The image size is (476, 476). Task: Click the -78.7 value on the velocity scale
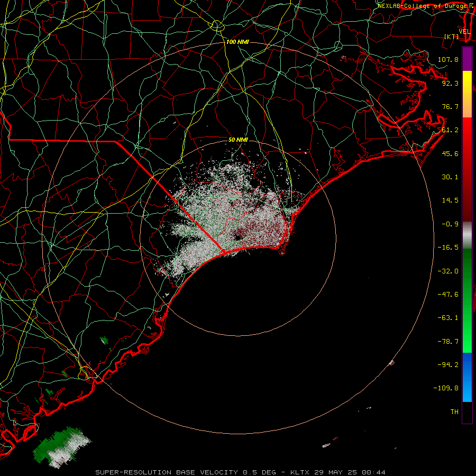448,342
